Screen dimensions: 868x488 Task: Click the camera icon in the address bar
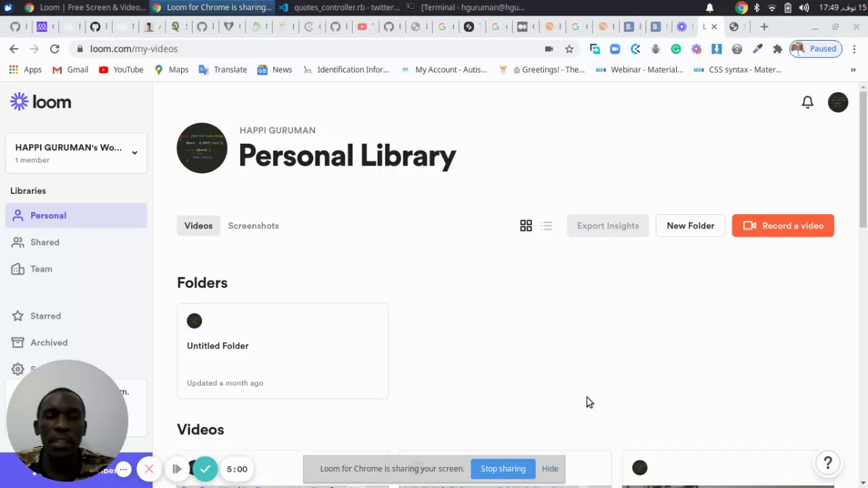click(x=549, y=49)
